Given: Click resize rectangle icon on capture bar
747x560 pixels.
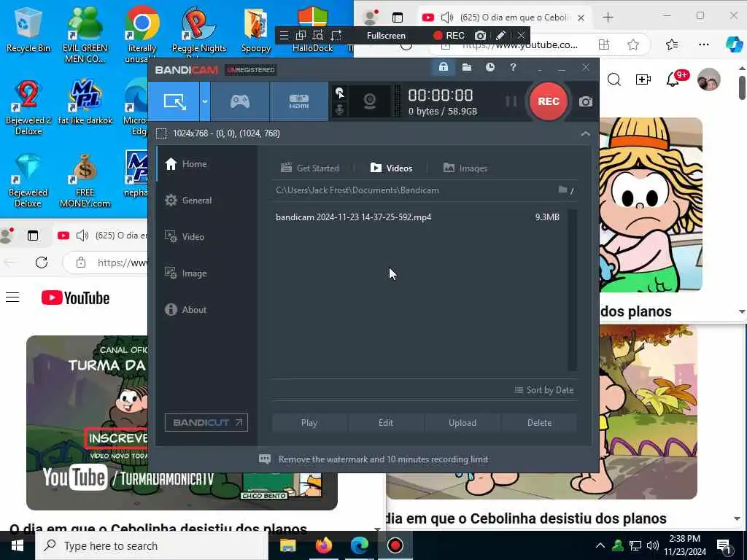Looking at the screenshot, I should pyautogui.click(x=336, y=36).
